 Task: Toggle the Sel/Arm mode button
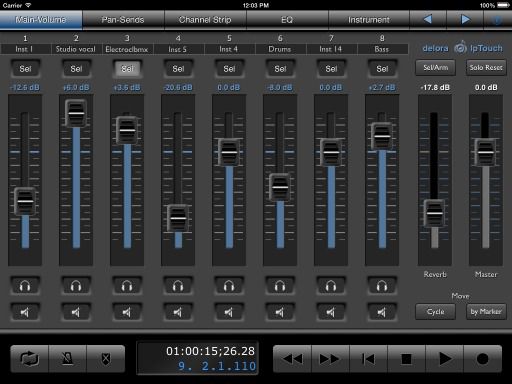[x=435, y=68]
